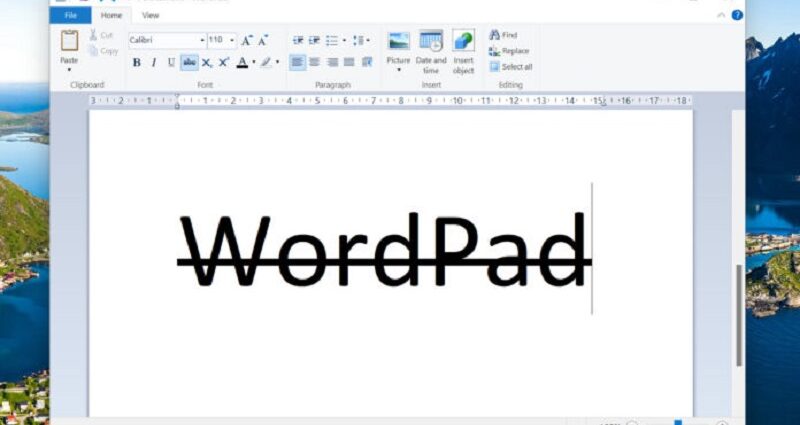Increase the paragraph indent

[314, 40]
